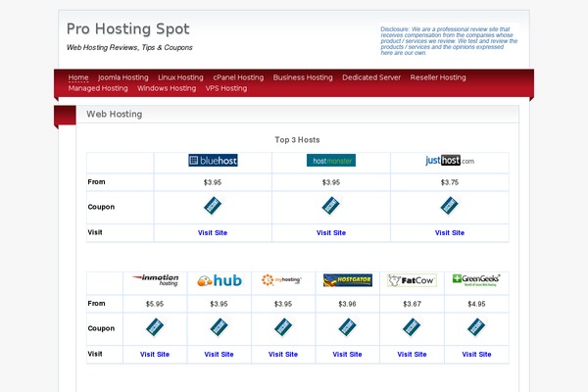Open the Windows Hosting menu item
Image resolution: width=588 pixels, height=392 pixels.
tap(167, 88)
